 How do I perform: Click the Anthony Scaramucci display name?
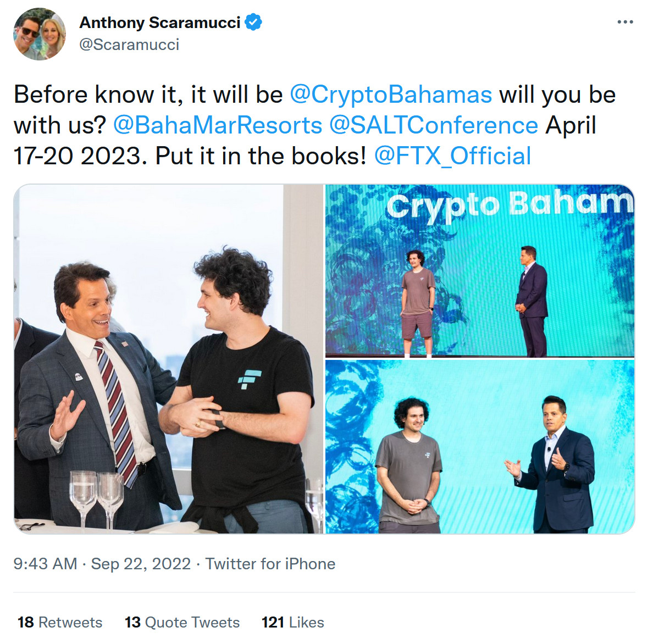coord(160,23)
